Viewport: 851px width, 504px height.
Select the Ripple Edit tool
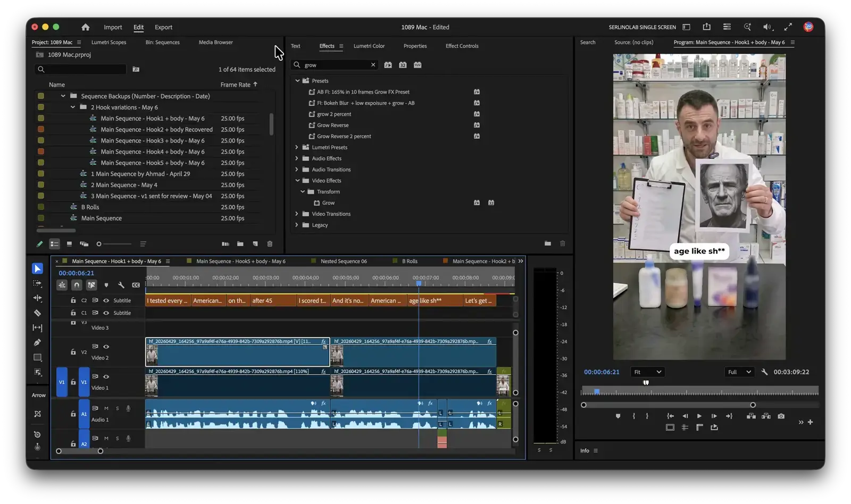[37, 298]
